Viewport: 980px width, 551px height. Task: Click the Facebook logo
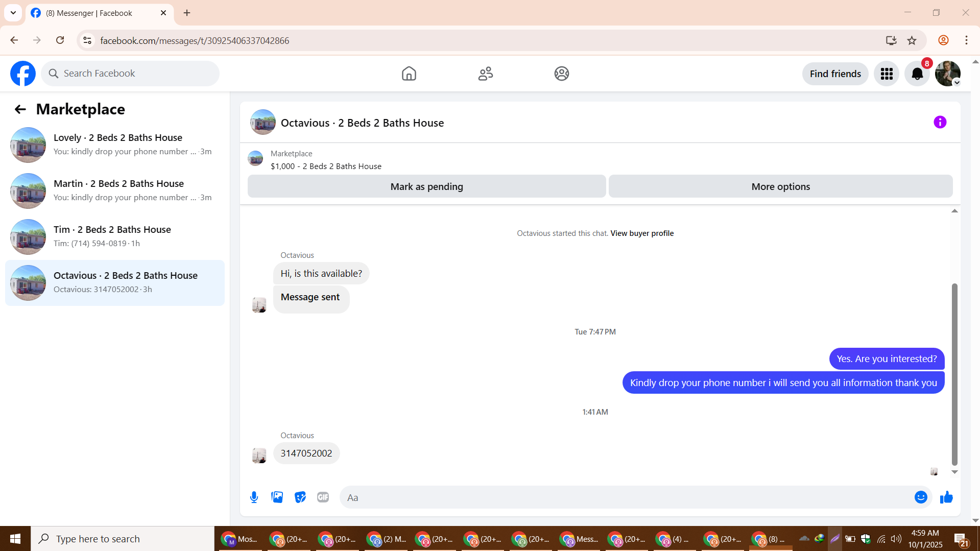pos(23,74)
